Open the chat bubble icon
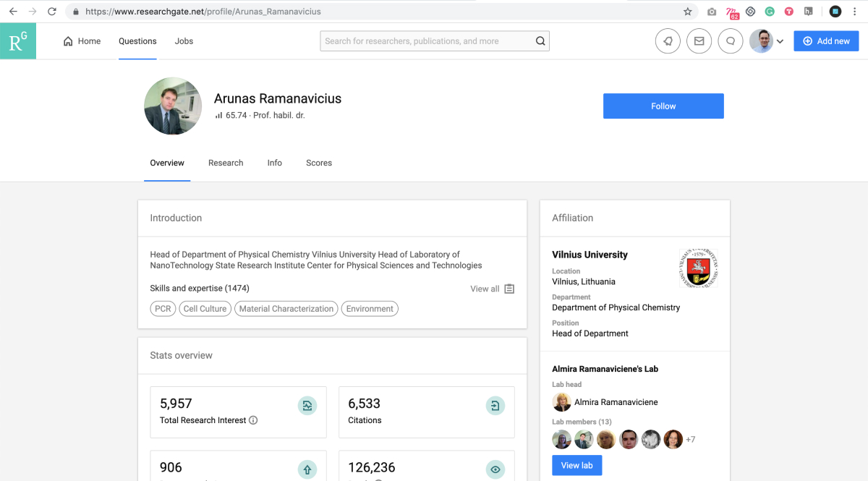This screenshot has height=481, width=868. click(731, 41)
